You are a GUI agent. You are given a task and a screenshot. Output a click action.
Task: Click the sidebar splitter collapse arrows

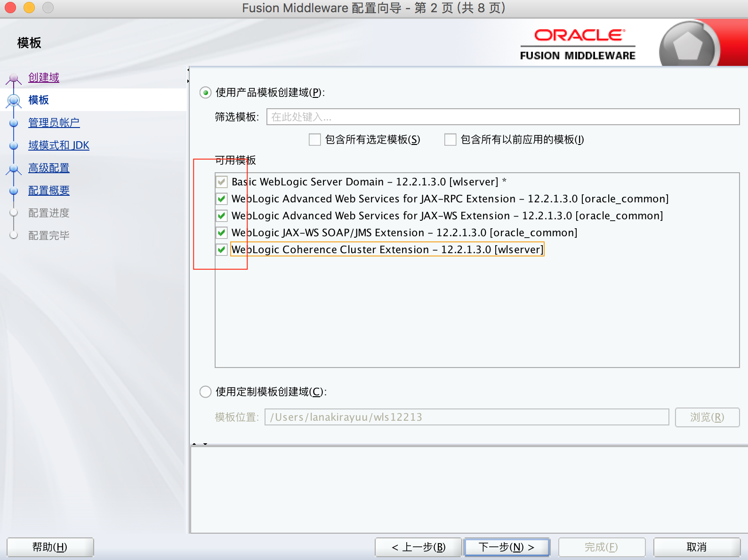pyautogui.click(x=188, y=76)
